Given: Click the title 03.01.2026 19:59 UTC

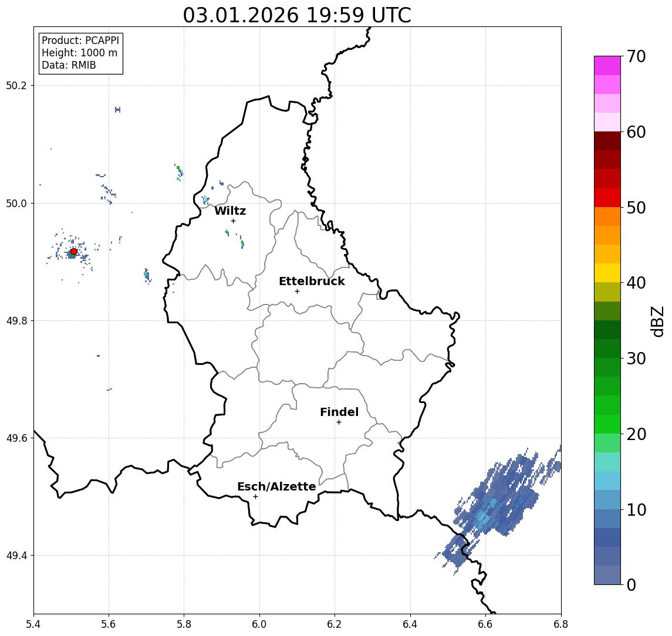Looking at the screenshot, I should click(x=297, y=15).
